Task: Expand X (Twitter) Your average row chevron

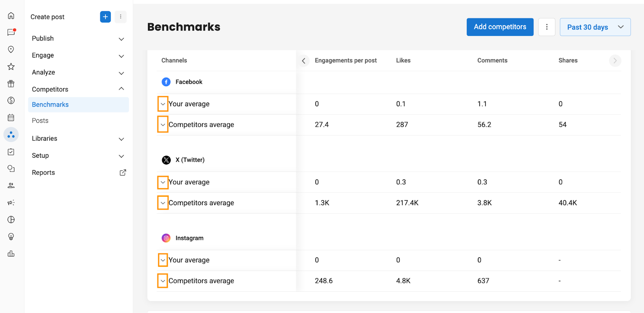Action: click(163, 182)
